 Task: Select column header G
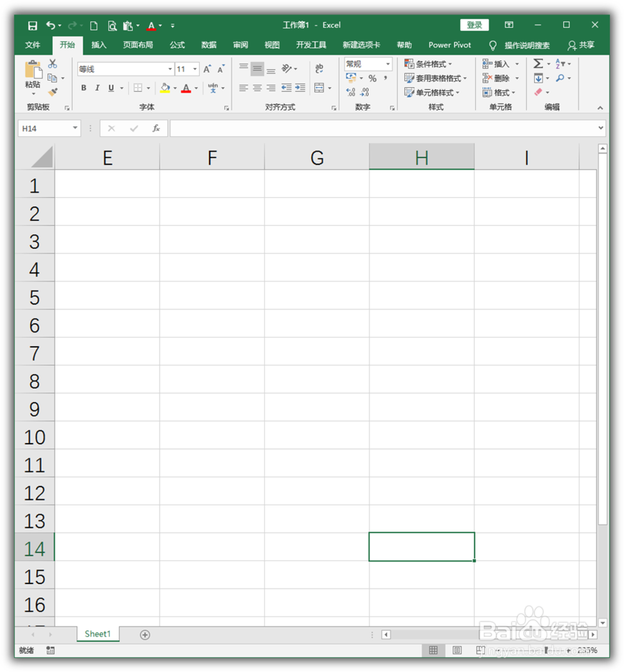click(x=317, y=157)
